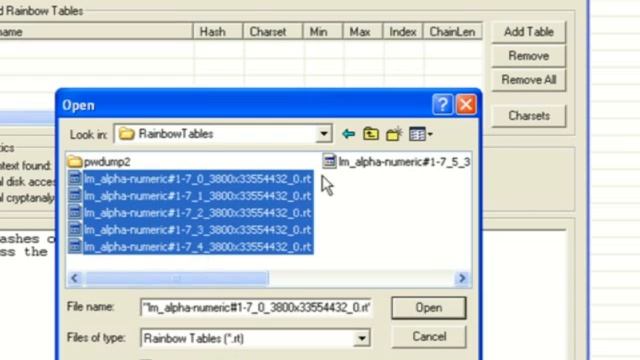Open the Charsets button

pos(529,116)
